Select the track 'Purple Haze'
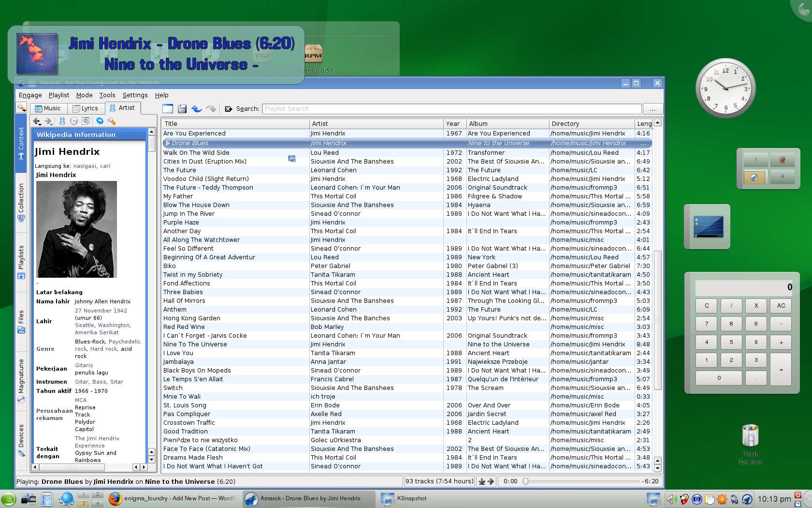This screenshot has height=508, width=812. pos(407,223)
